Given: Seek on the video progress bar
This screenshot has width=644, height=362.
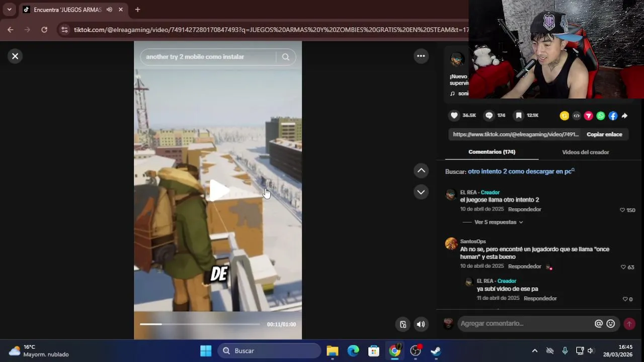Looking at the screenshot, I should pyautogui.click(x=200, y=324).
